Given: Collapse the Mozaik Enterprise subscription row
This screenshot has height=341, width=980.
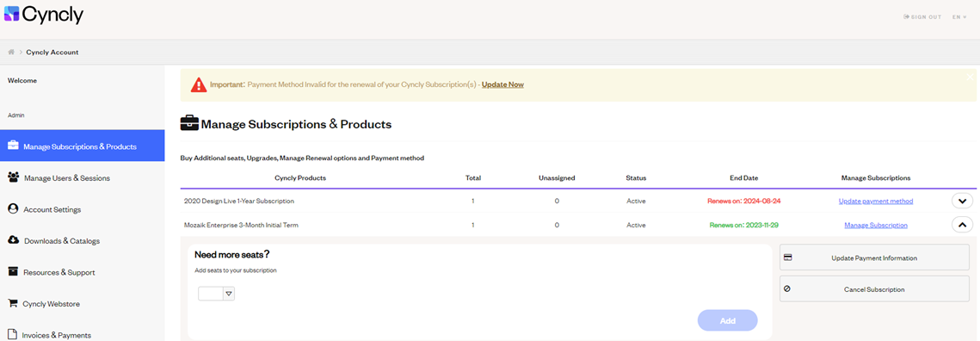Looking at the screenshot, I should [x=962, y=225].
